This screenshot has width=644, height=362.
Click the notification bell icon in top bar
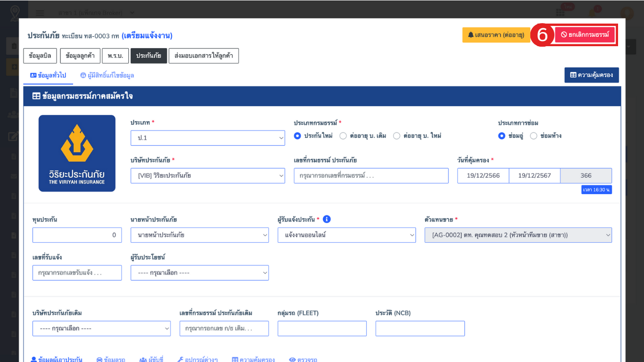pos(593,13)
